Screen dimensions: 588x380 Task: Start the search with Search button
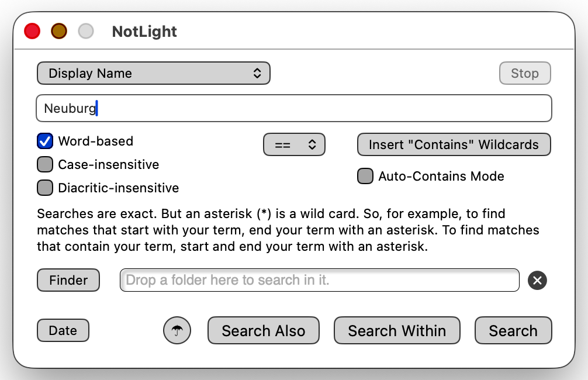pos(513,331)
